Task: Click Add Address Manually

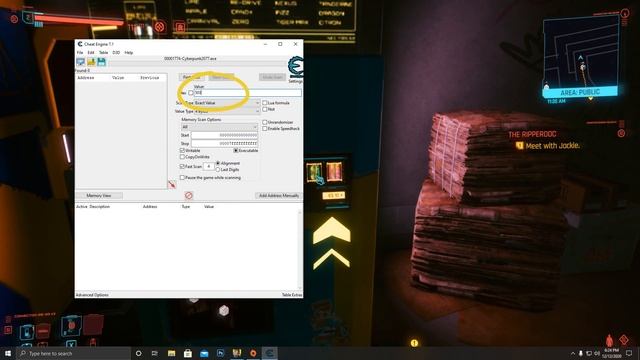Action: (x=279, y=196)
